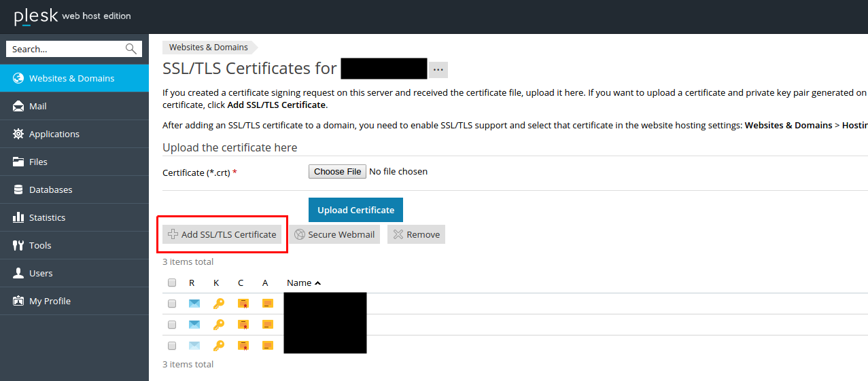Tick the select-all checkbox in table header
The width and height of the screenshot is (868, 381).
(x=172, y=283)
